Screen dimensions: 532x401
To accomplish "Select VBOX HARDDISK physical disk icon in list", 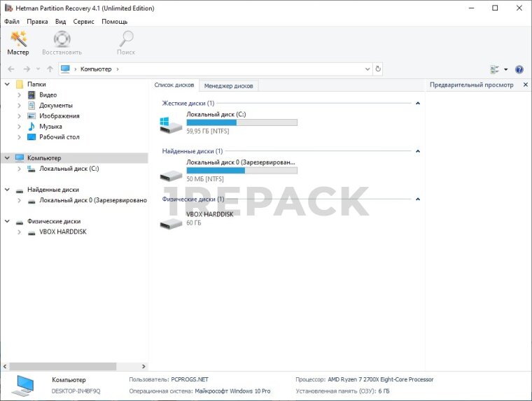I will tap(170, 221).
